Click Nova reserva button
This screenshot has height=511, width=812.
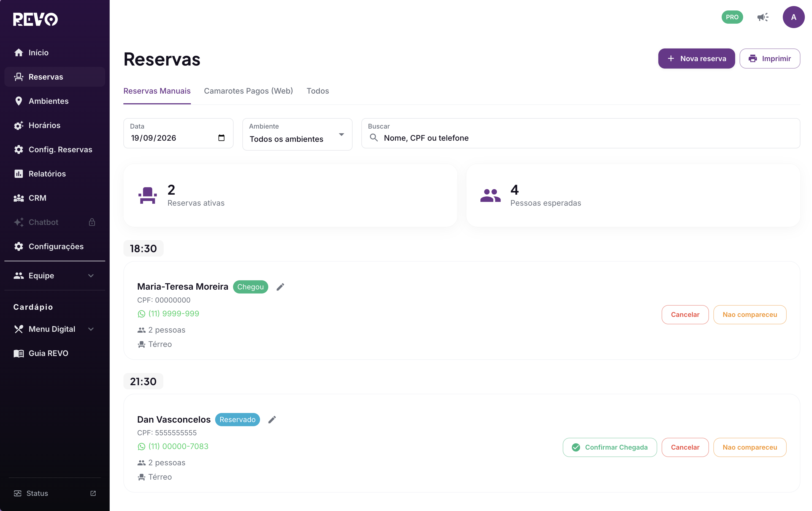tap(696, 59)
